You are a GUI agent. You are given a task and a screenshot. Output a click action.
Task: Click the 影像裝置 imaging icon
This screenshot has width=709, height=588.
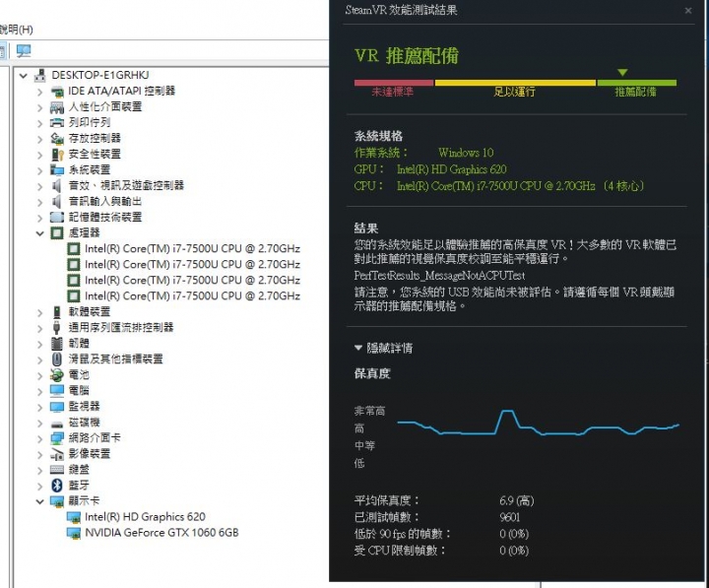coord(57,454)
